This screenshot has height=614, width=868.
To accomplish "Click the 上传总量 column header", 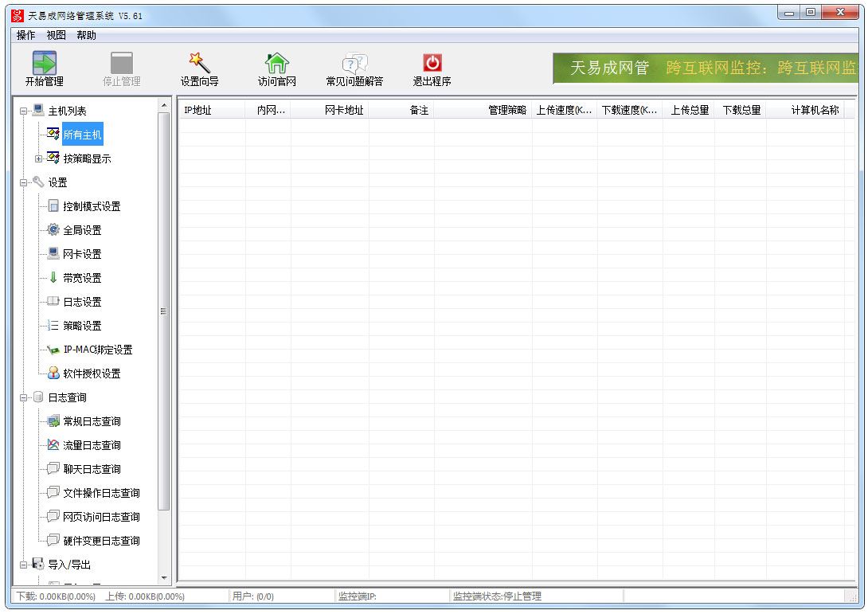I will click(x=689, y=110).
